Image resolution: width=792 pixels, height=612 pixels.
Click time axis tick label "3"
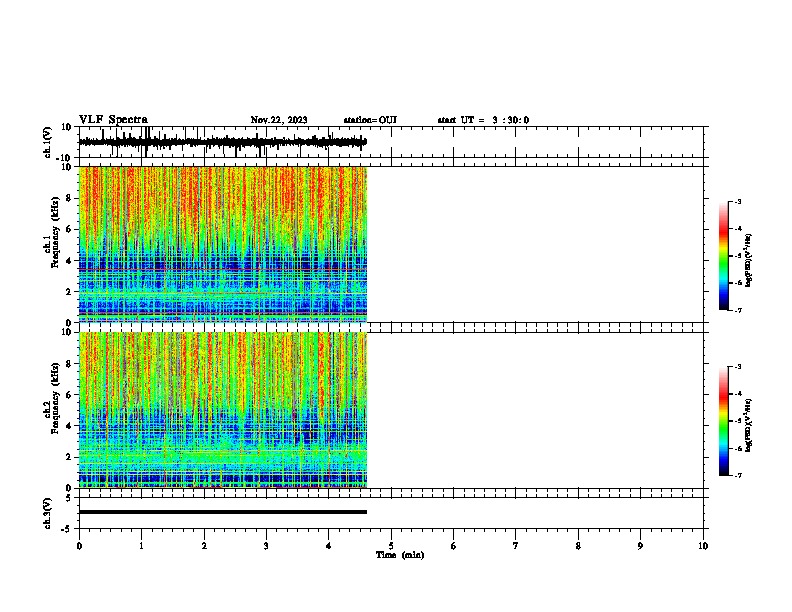[266, 546]
